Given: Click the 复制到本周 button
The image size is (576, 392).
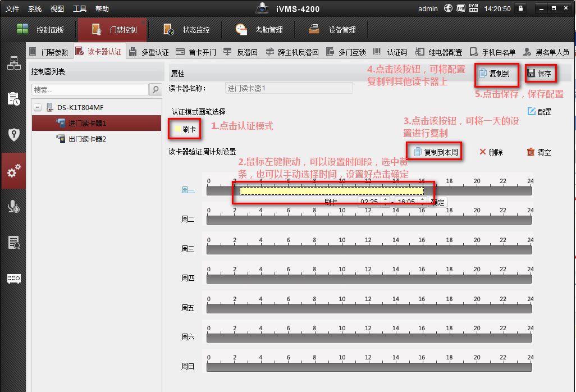Looking at the screenshot, I should pos(436,152).
